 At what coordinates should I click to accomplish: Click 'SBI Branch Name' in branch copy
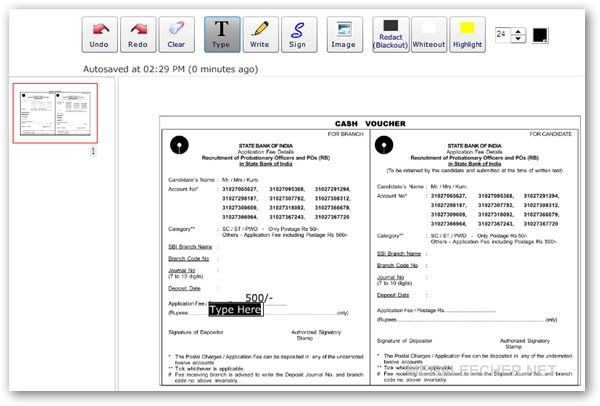tap(190, 247)
